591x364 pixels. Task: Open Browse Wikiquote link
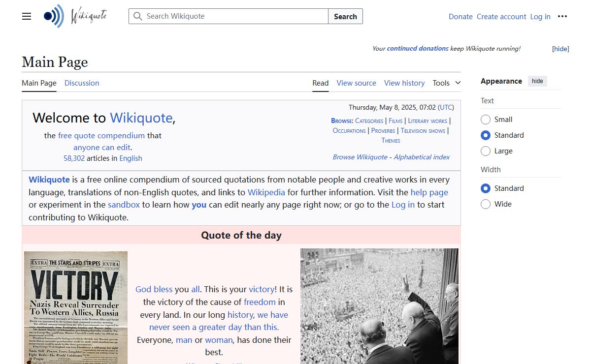pyautogui.click(x=360, y=157)
